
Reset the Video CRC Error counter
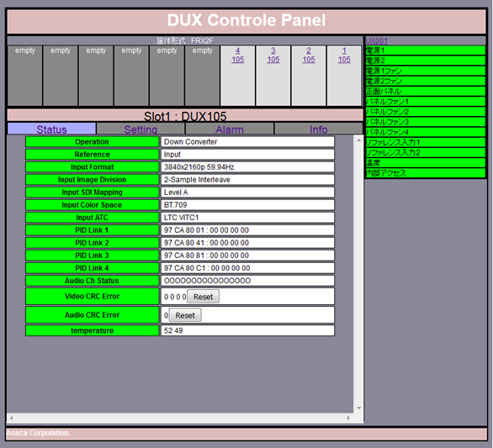coord(203,297)
